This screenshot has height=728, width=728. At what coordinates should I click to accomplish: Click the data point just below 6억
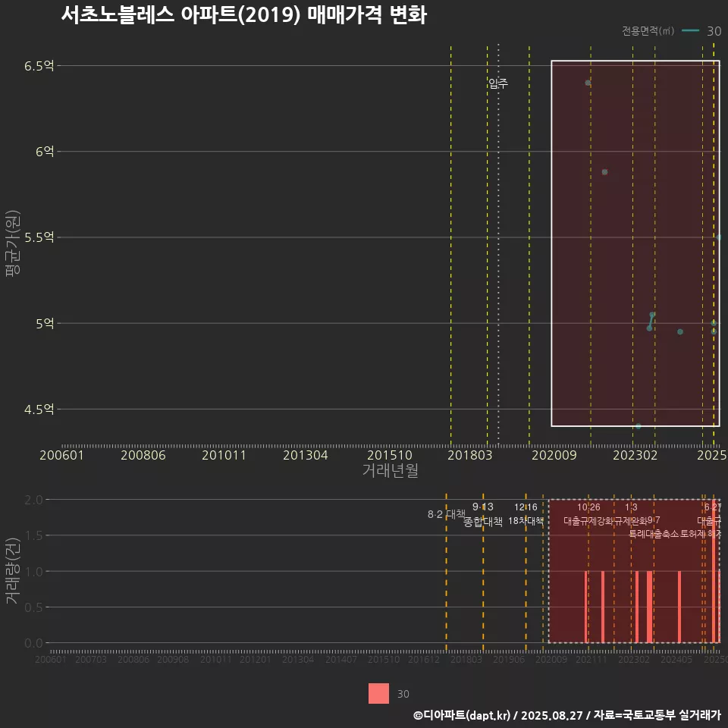point(604,172)
